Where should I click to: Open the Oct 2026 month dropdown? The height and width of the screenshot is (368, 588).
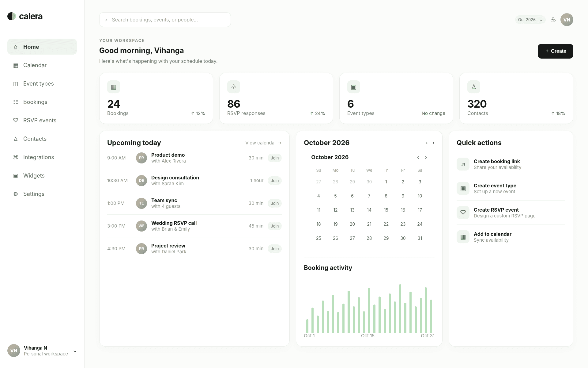click(530, 20)
